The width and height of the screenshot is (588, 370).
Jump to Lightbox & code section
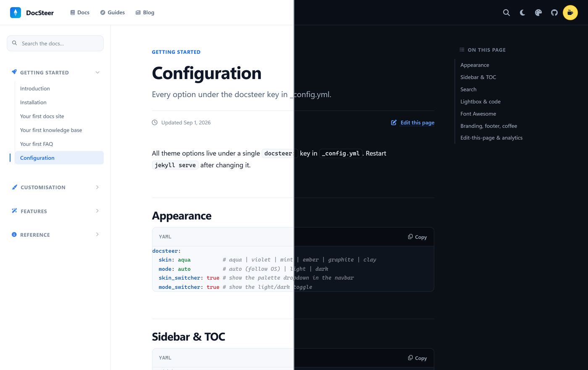click(x=480, y=102)
